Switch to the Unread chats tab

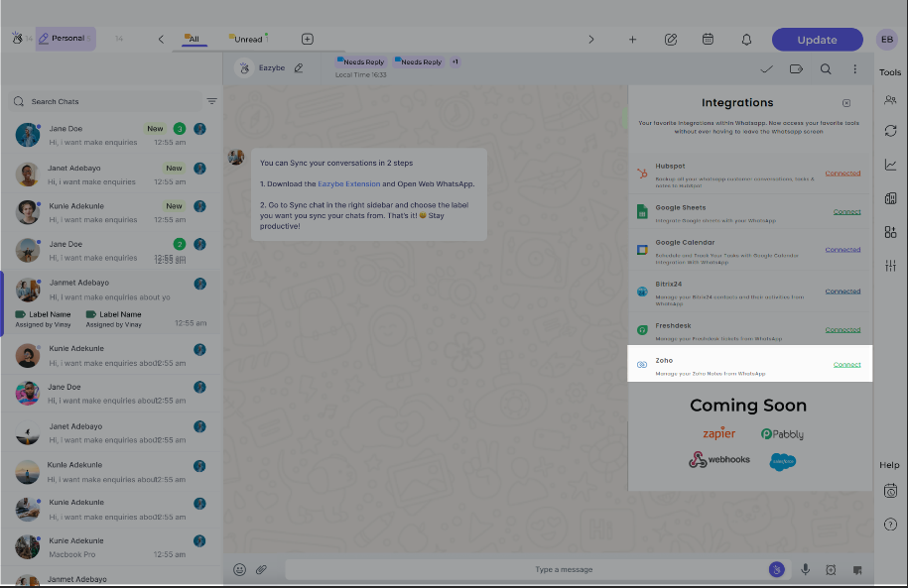click(248, 40)
